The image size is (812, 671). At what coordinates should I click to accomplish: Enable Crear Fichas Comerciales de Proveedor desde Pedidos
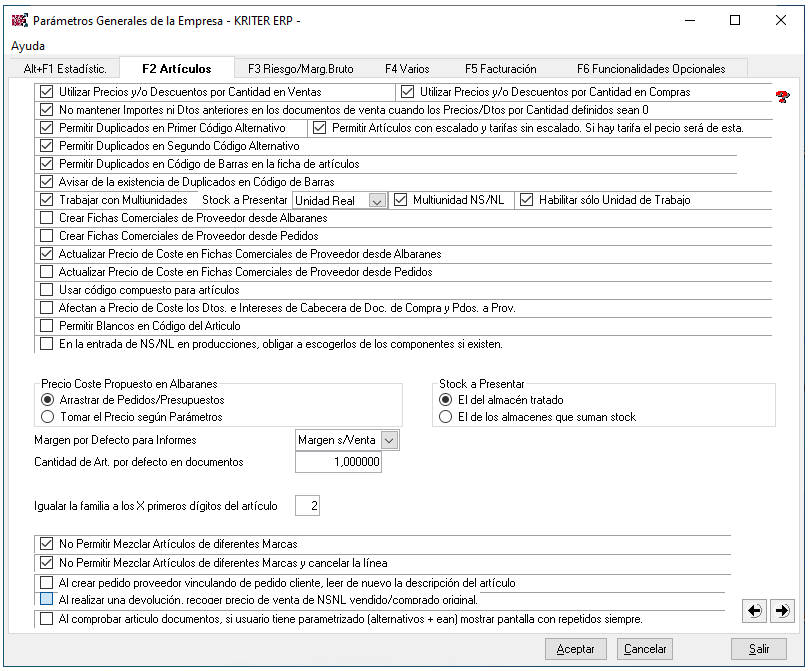tap(47, 236)
